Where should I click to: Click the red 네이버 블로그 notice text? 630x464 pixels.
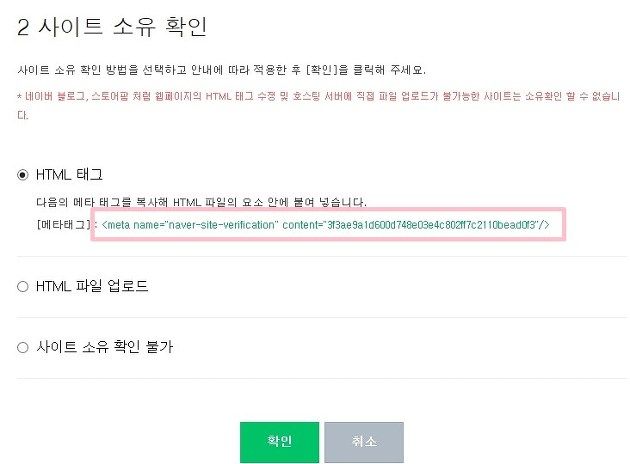click(x=319, y=96)
